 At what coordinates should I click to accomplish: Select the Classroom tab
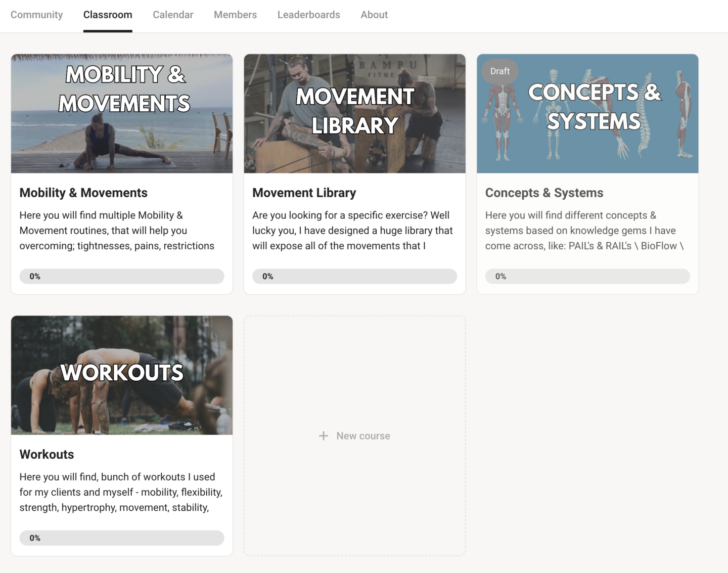(x=108, y=15)
